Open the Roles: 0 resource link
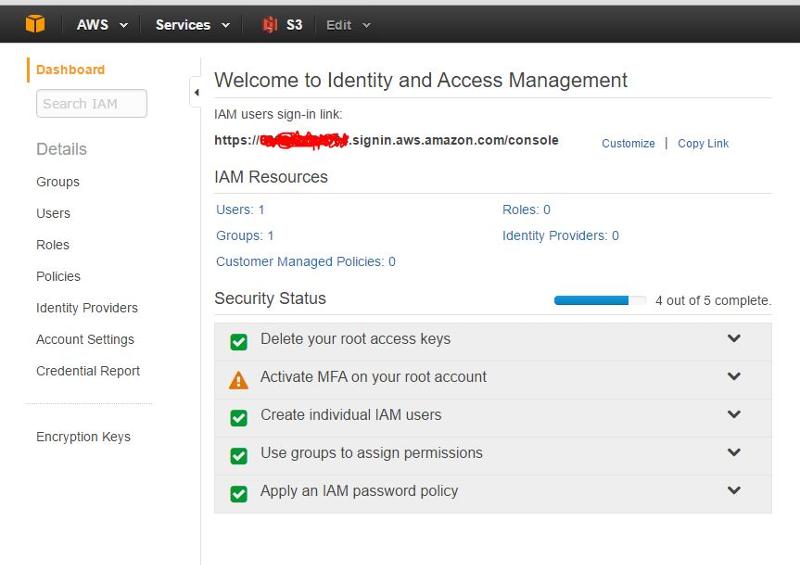The width and height of the screenshot is (800, 565). pyautogui.click(x=526, y=210)
